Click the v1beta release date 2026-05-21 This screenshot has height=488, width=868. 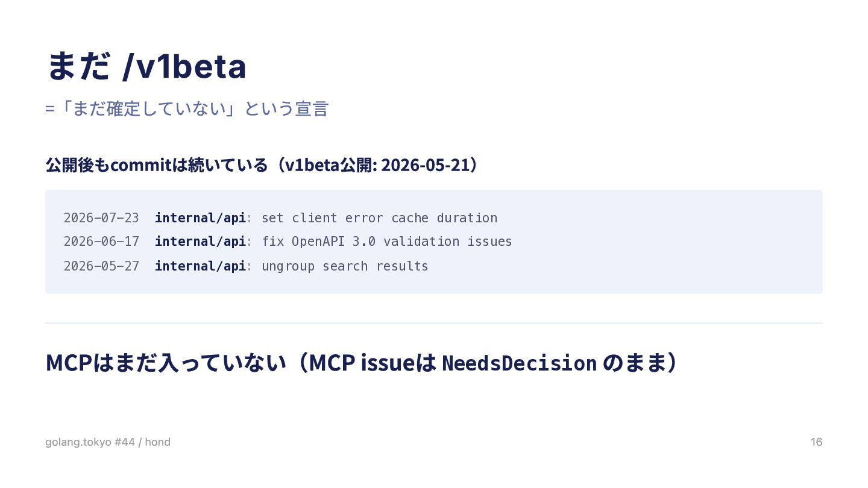pyautogui.click(x=426, y=164)
